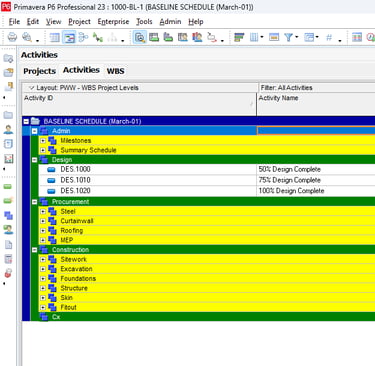Select the Activities tab
The width and height of the screenshot is (375, 366).
(81, 70)
